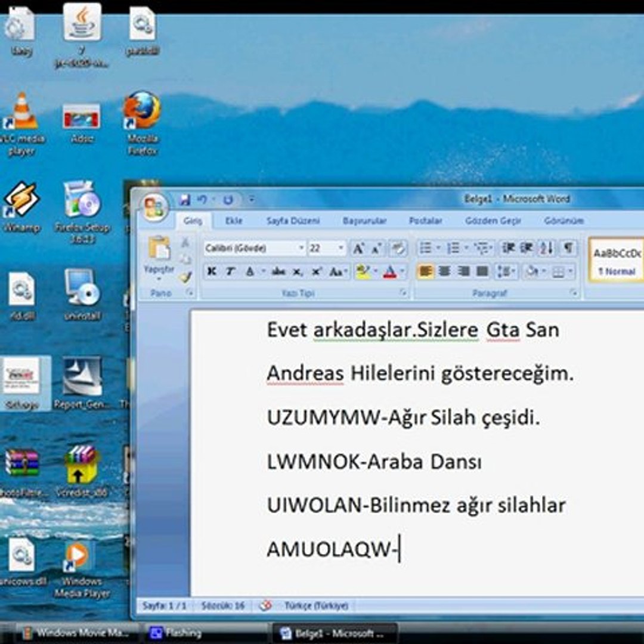Screen dimensions: 644x644
Task: Open the Change Case Aa dropdown
Action: pyautogui.click(x=339, y=271)
